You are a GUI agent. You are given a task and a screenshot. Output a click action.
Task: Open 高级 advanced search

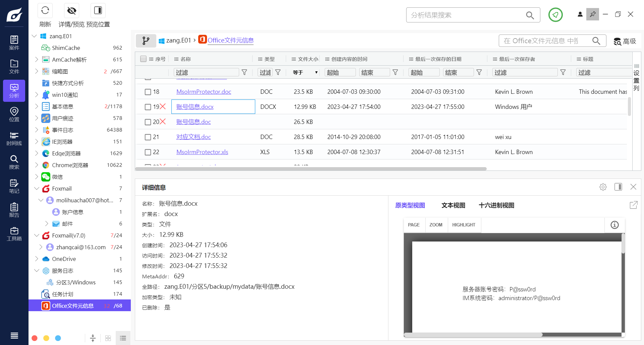(625, 41)
